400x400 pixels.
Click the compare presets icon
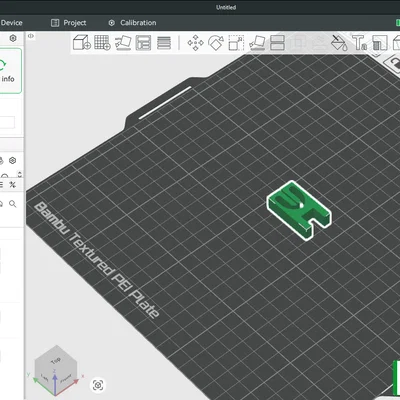point(13,184)
